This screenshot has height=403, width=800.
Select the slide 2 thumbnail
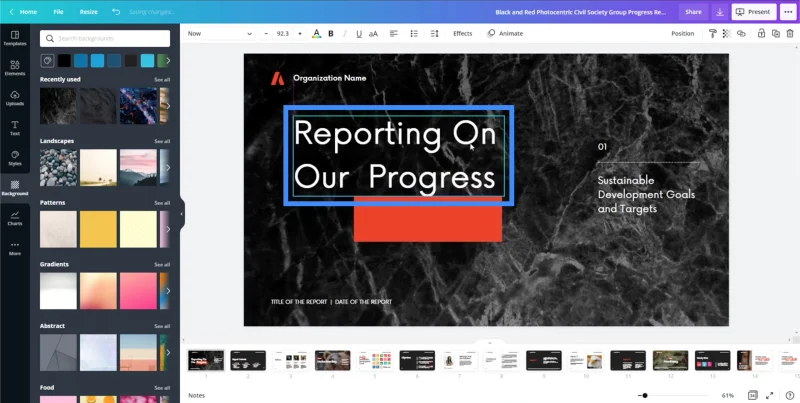pos(248,360)
